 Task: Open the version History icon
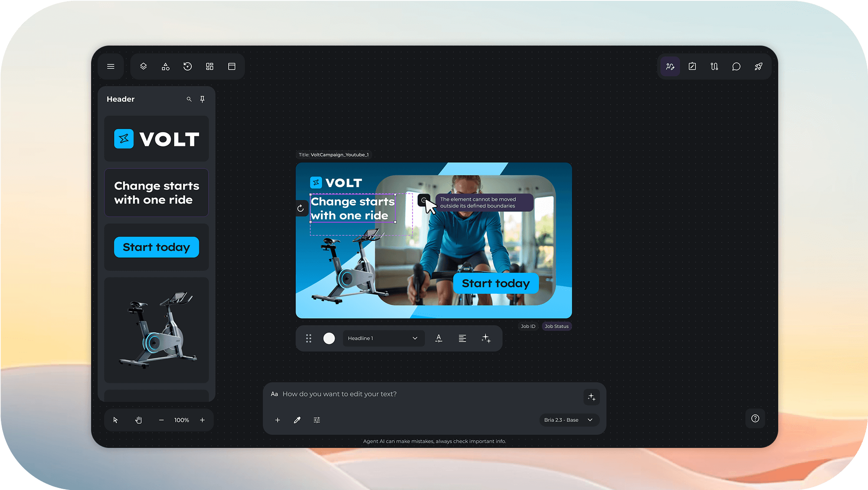click(x=187, y=66)
